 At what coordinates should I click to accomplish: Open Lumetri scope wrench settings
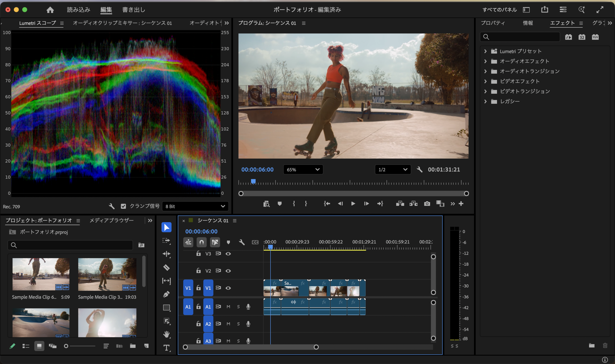(x=111, y=206)
